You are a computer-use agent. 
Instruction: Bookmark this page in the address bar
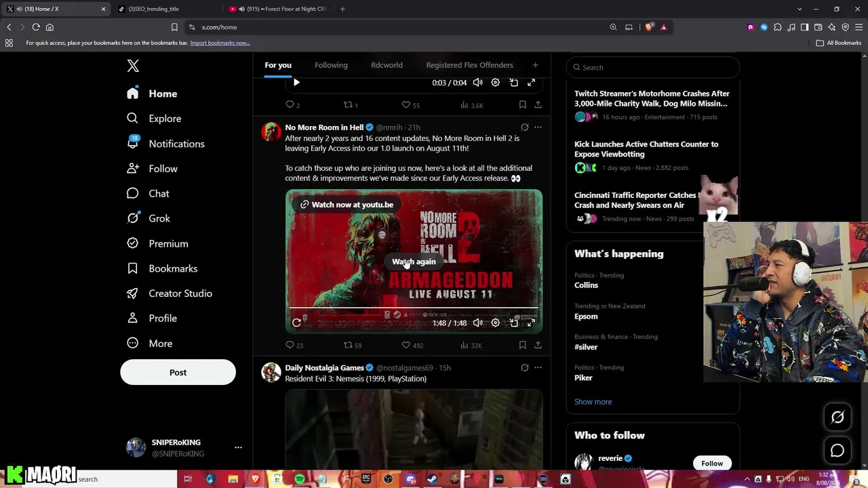[174, 27]
